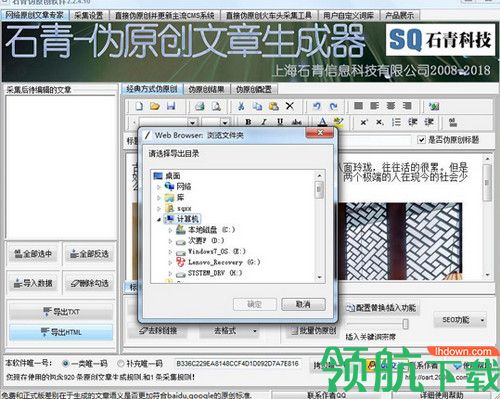Click the 导入数据 button
500x399 pixels.
pos(33,283)
